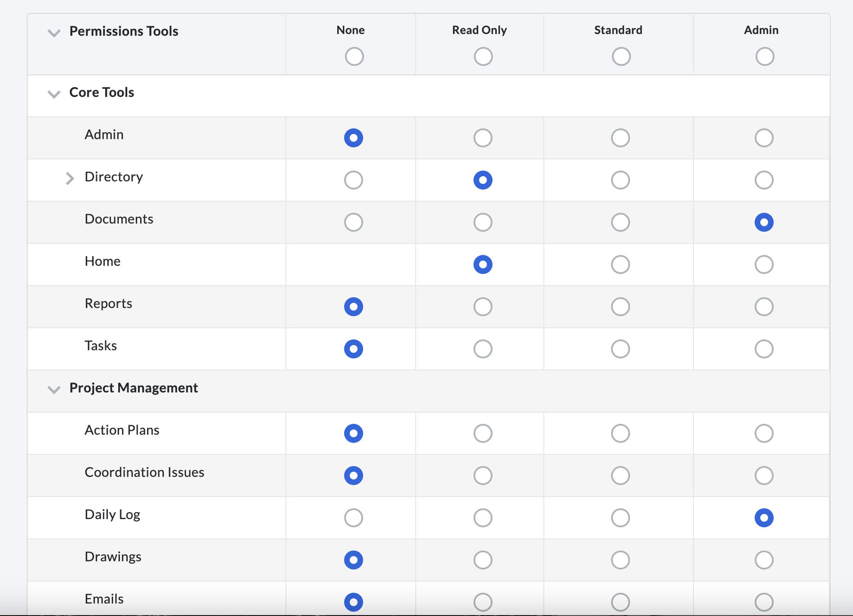The width and height of the screenshot is (853, 616).
Task: Set Coordination Issues to Standard
Action: [x=620, y=475]
